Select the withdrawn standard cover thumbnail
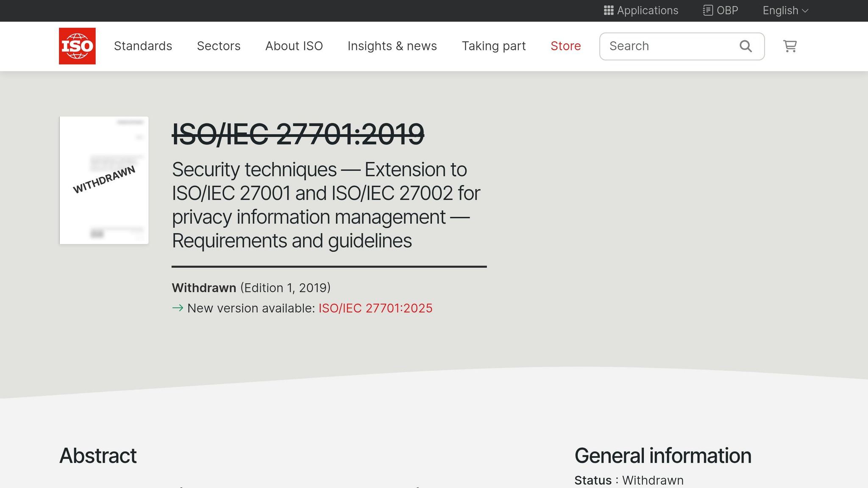The image size is (868, 488). click(x=104, y=180)
